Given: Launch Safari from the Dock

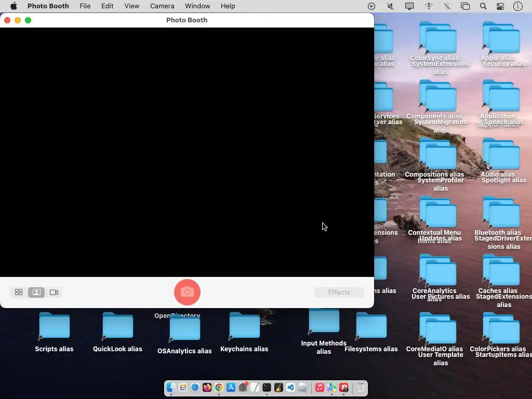Looking at the screenshot, I should (195, 387).
